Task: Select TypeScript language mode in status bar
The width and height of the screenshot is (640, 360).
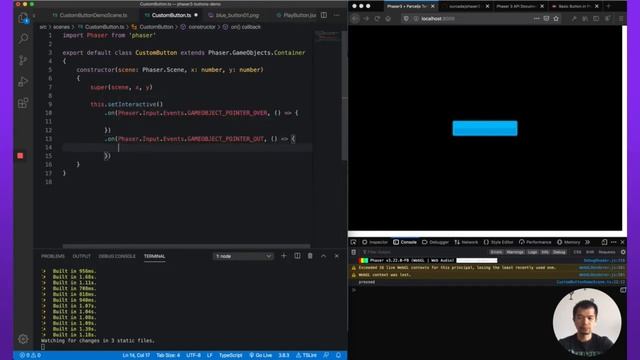Action: click(x=231, y=355)
